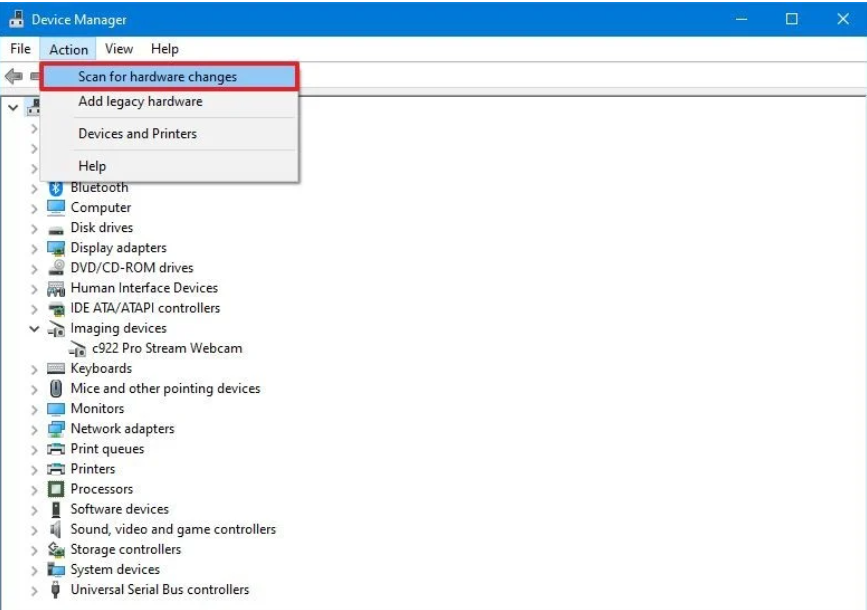
Task: Choose Help in the Action dropdown
Action: 170,166
